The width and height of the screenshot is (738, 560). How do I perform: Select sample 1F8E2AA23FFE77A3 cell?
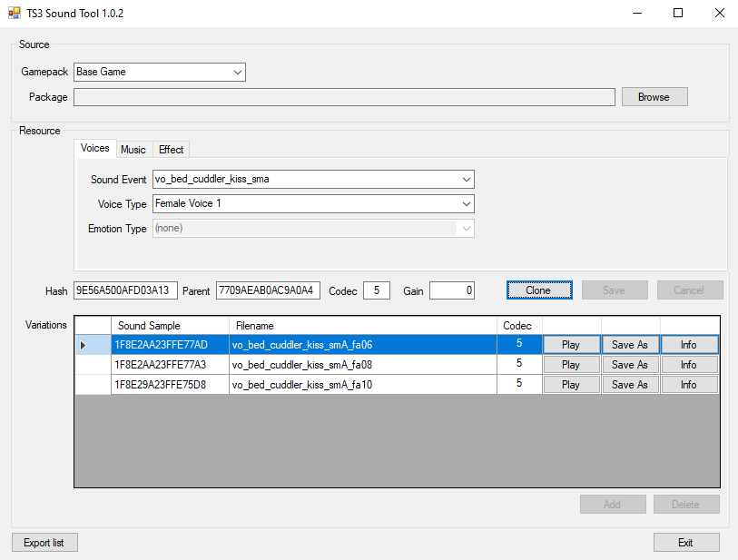170,365
